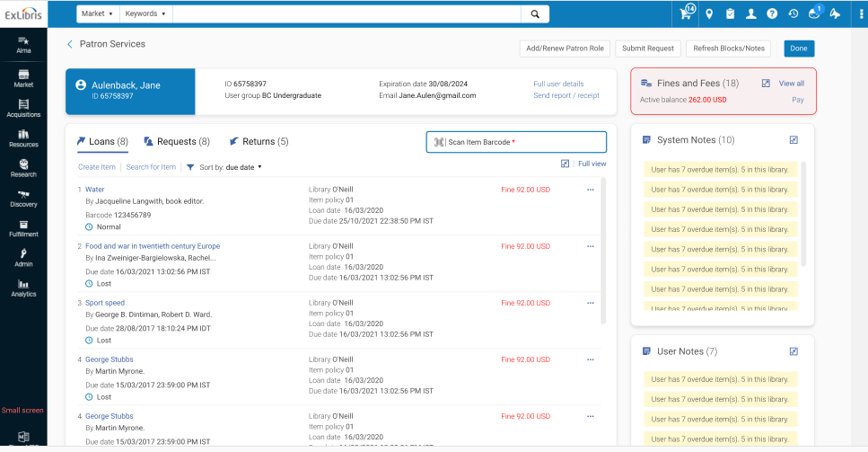Open row actions for Food and war loan

coord(590,246)
